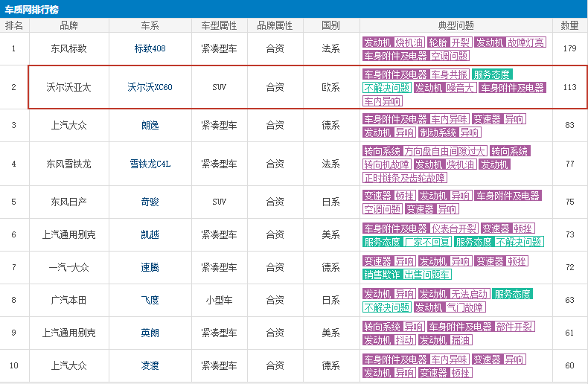Viewport: 588px width, 384px height.
Task: Click the quantity value 113
Action: (x=569, y=87)
